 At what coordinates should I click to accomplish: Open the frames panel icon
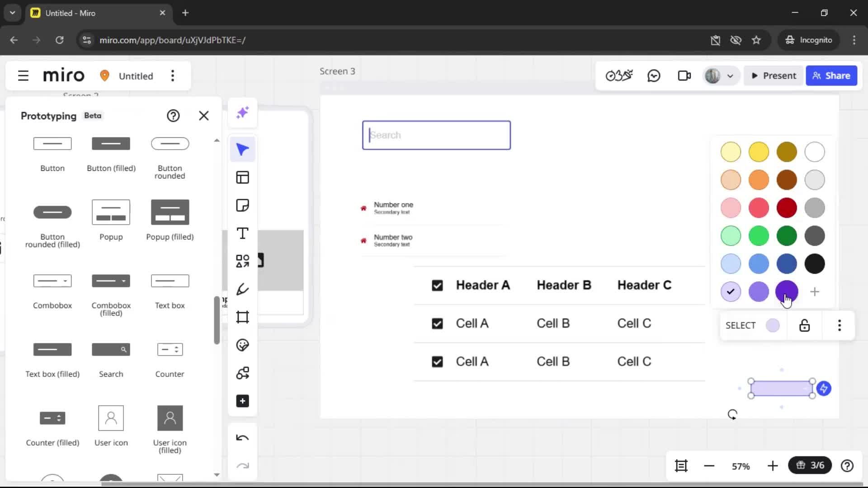681,466
